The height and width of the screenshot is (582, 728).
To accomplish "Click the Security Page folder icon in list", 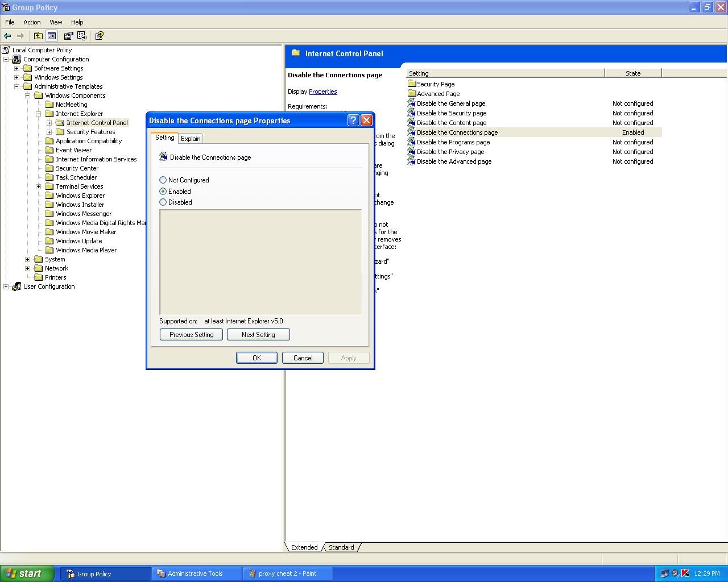I will click(412, 84).
